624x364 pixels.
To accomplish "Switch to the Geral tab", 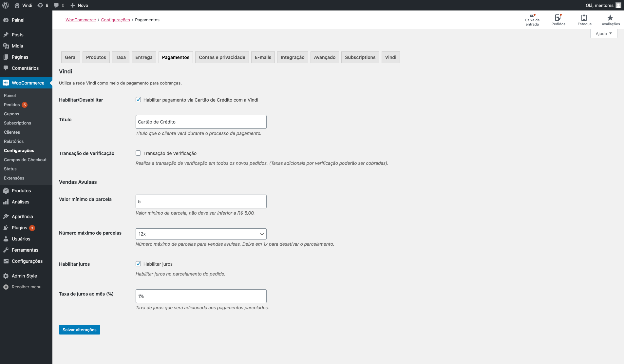I will (x=71, y=57).
